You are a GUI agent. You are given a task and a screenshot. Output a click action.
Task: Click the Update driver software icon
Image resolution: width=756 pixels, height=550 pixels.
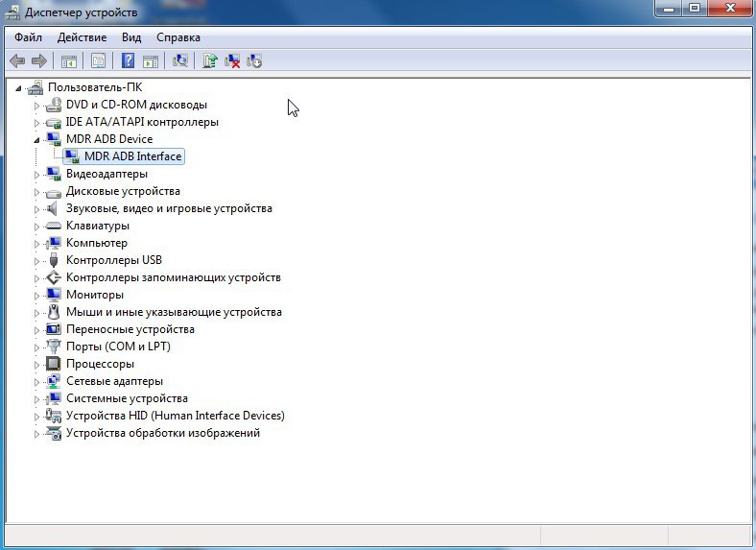tap(210, 60)
